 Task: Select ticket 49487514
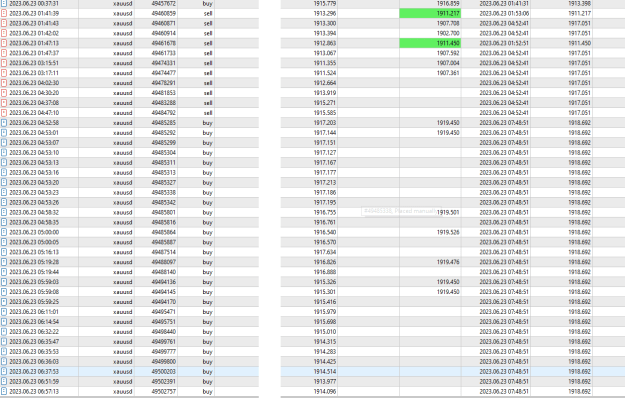[x=163, y=252]
